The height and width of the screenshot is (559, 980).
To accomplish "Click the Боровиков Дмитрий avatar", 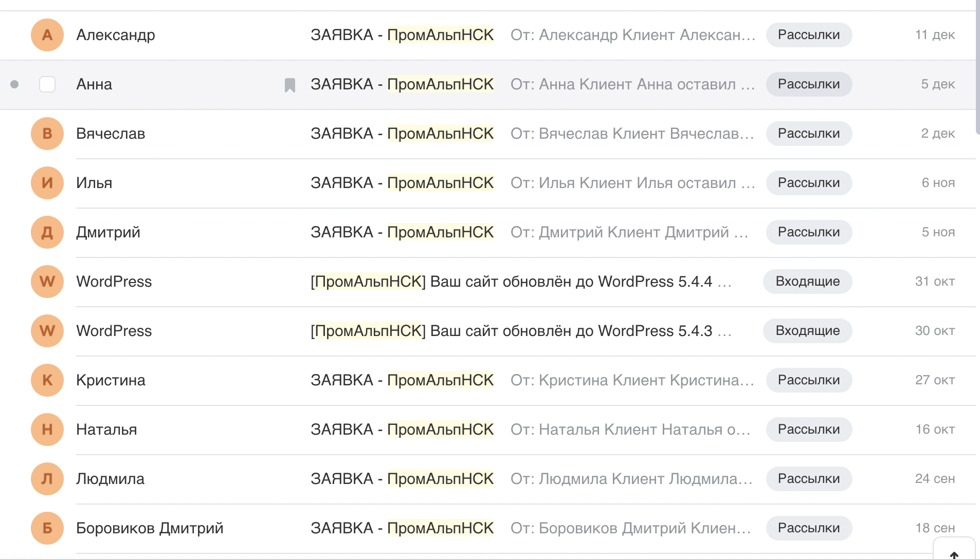I will tap(47, 528).
